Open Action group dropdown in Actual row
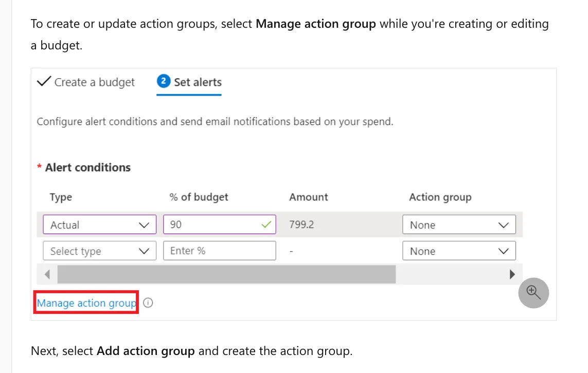This screenshot has width=588, height=373. click(x=459, y=224)
